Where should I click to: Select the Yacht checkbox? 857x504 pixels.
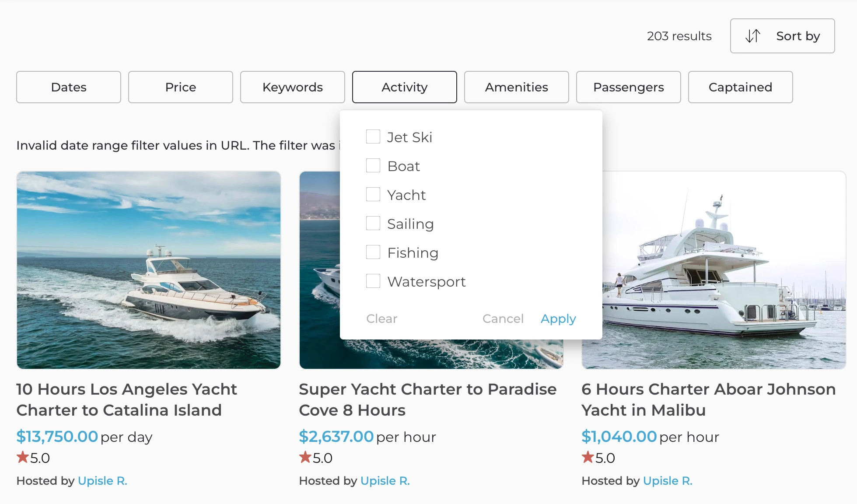click(x=373, y=194)
